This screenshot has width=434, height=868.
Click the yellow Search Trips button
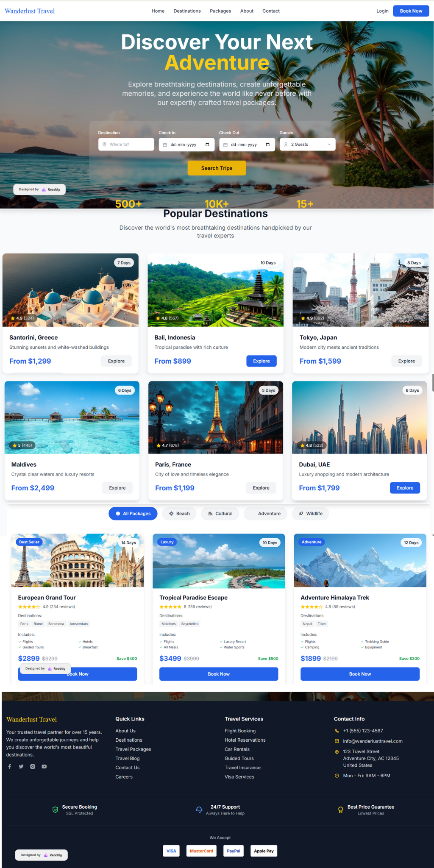click(217, 168)
